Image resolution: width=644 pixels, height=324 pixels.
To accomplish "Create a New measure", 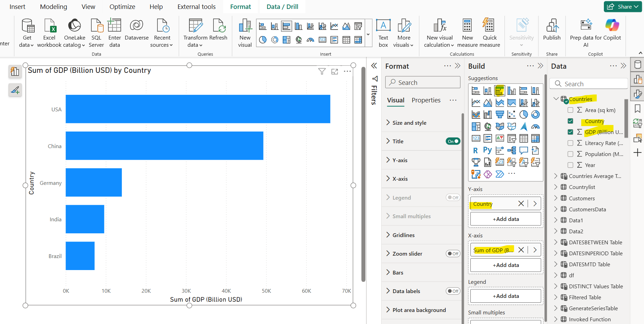I will click(x=467, y=33).
